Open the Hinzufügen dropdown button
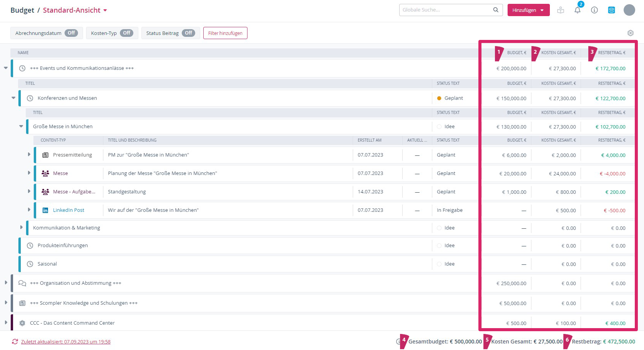This screenshot has height=350, width=644. point(528,10)
